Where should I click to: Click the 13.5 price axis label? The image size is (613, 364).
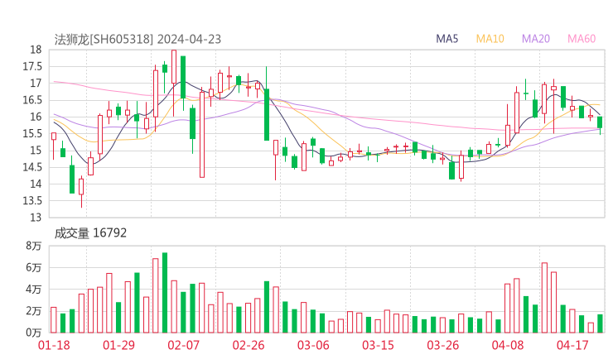pyautogui.click(x=32, y=201)
